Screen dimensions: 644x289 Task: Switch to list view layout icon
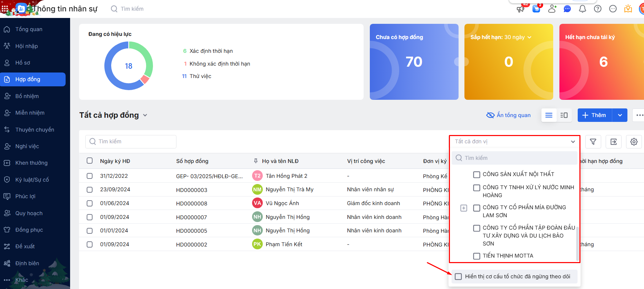click(x=549, y=115)
